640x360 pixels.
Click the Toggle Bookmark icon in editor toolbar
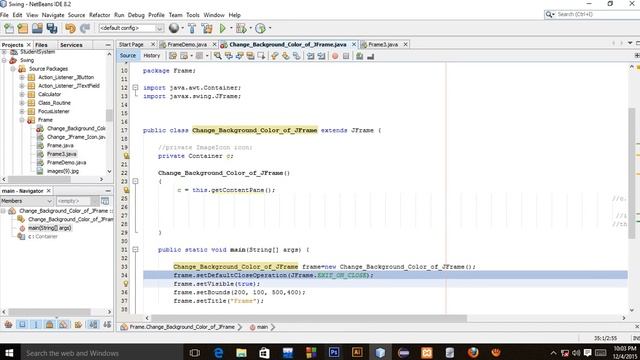coord(297,56)
